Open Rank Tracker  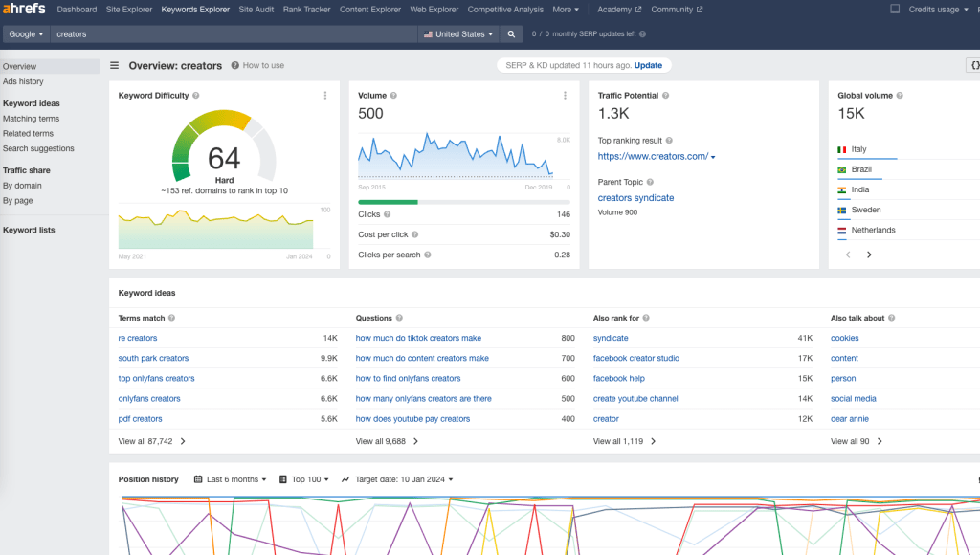(306, 10)
